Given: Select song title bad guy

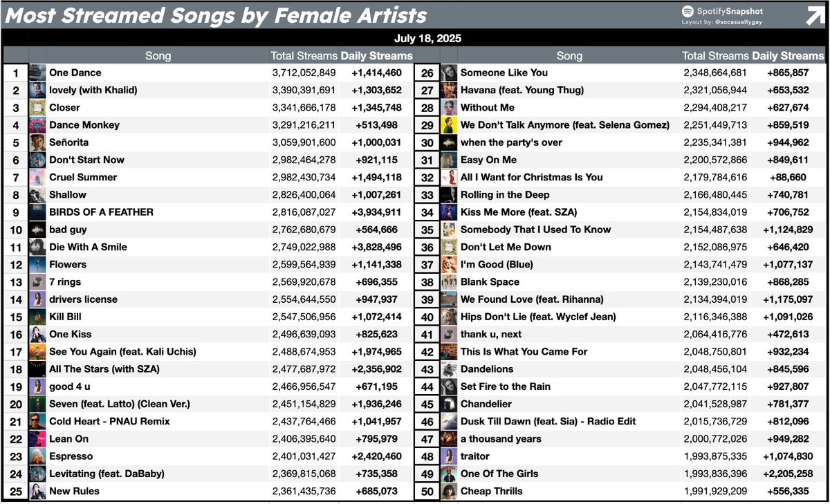Looking at the screenshot, I should tap(68, 230).
